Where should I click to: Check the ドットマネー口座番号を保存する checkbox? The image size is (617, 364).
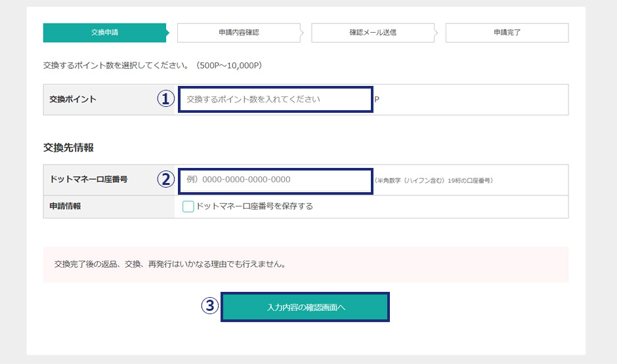pos(188,207)
